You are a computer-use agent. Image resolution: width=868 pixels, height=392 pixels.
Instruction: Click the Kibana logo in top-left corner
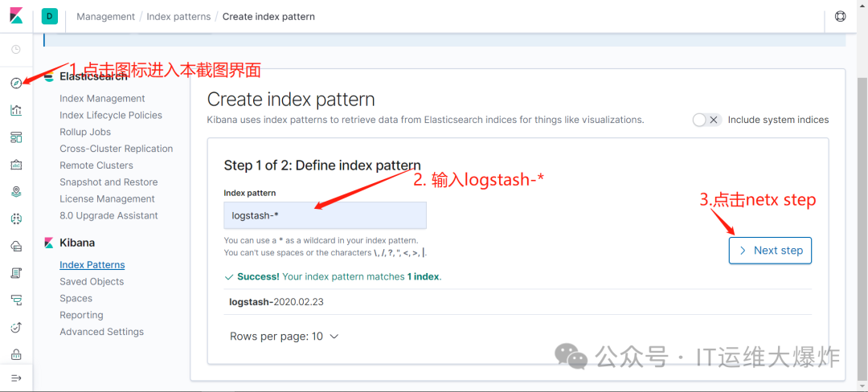(16, 16)
